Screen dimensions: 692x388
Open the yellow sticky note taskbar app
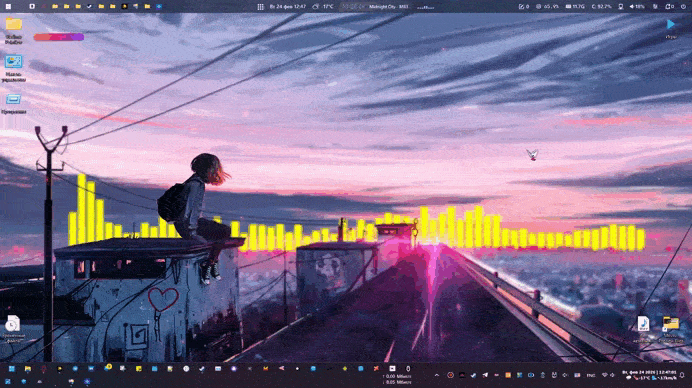tap(139, 369)
